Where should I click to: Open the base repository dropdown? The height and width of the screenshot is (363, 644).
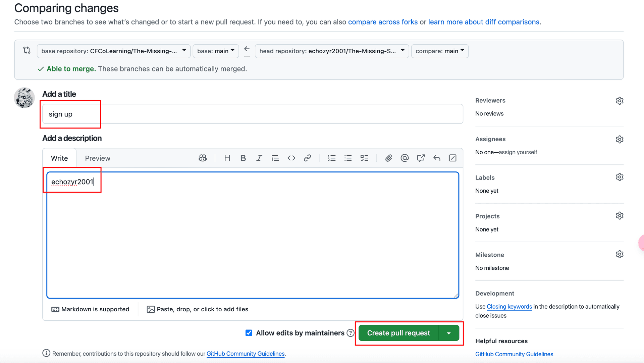pos(113,51)
